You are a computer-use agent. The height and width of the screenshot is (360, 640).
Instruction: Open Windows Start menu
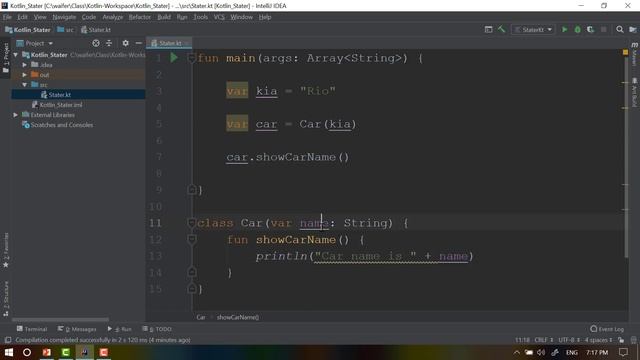[x=9, y=352]
